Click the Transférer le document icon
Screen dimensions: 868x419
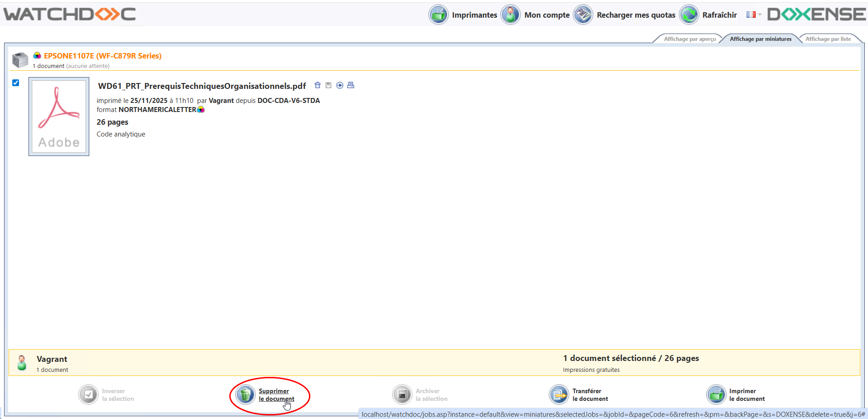pyautogui.click(x=559, y=395)
